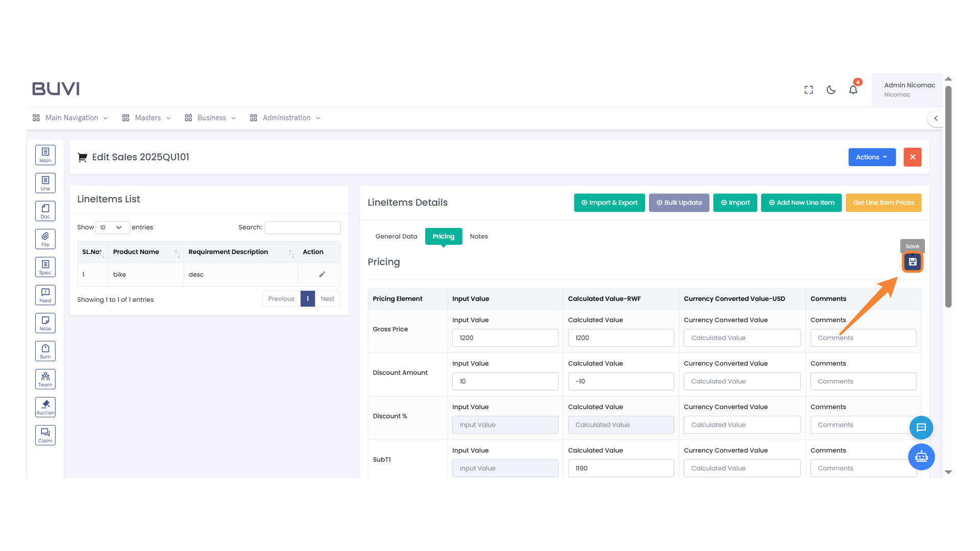Click Add New Line Item button
This screenshot has height=551, width=980.
(801, 203)
